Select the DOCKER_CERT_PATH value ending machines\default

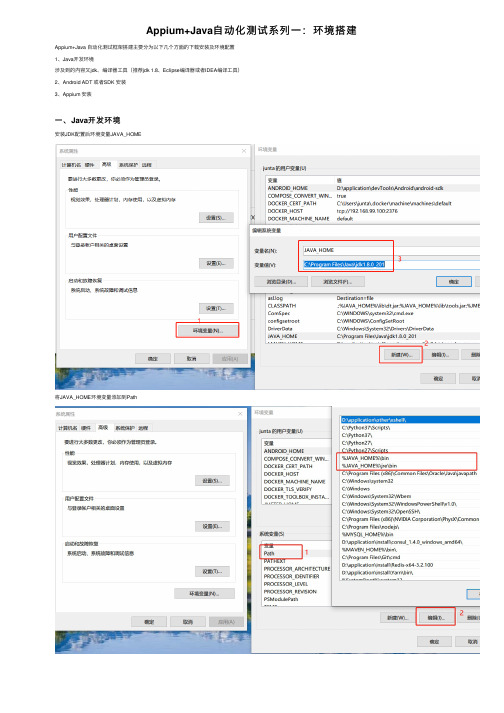[394, 203]
